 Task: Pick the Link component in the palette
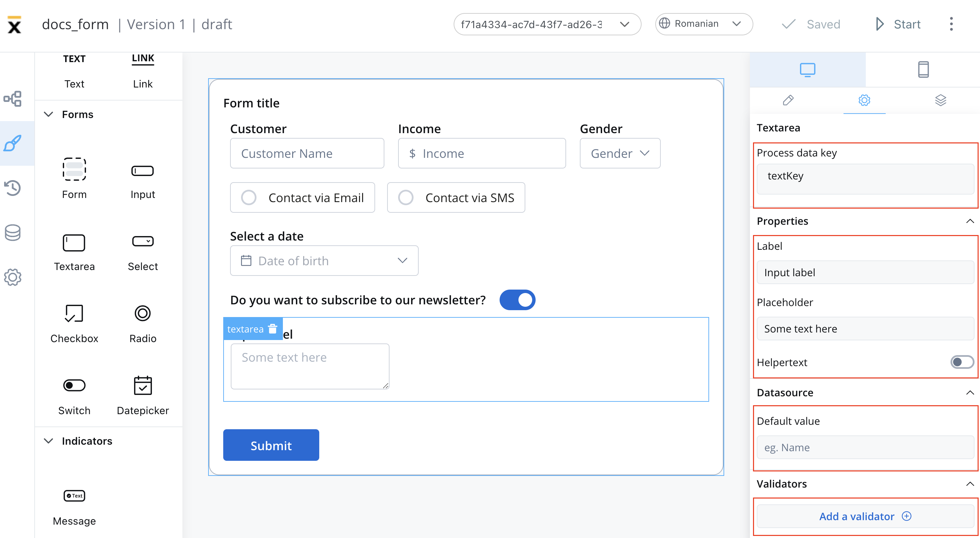click(x=143, y=71)
